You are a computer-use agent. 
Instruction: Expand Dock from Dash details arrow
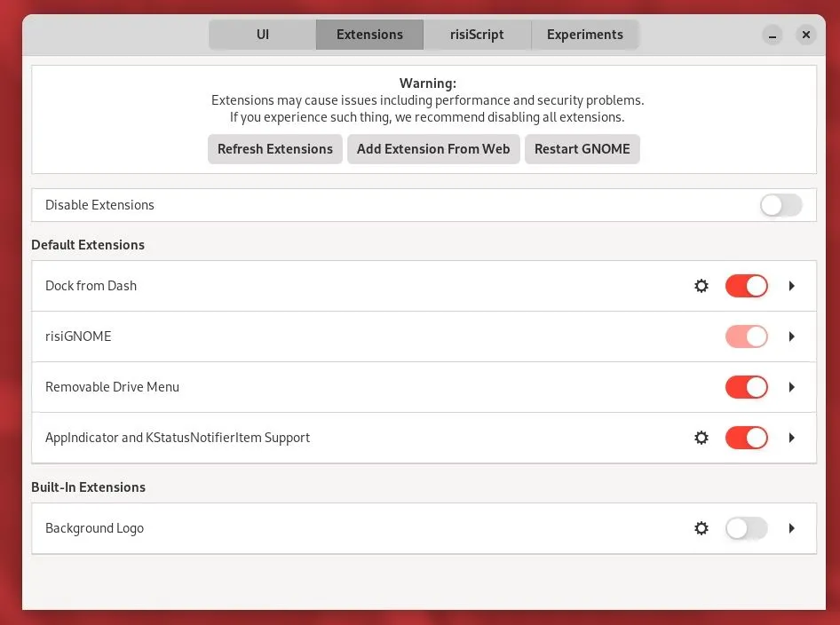coord(791,286)
